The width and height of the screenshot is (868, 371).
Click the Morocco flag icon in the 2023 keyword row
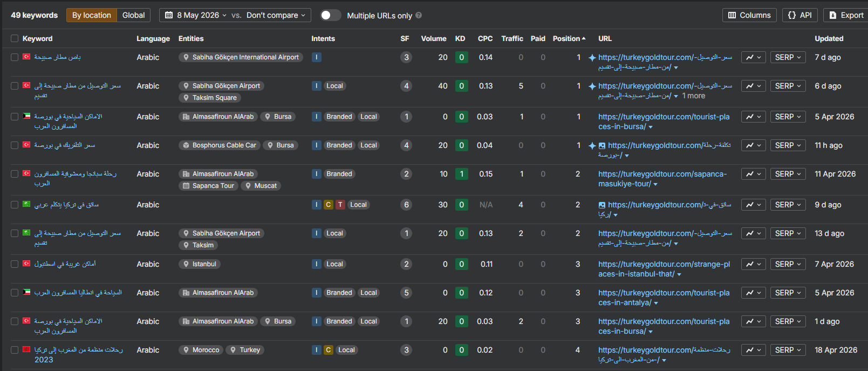26,349
